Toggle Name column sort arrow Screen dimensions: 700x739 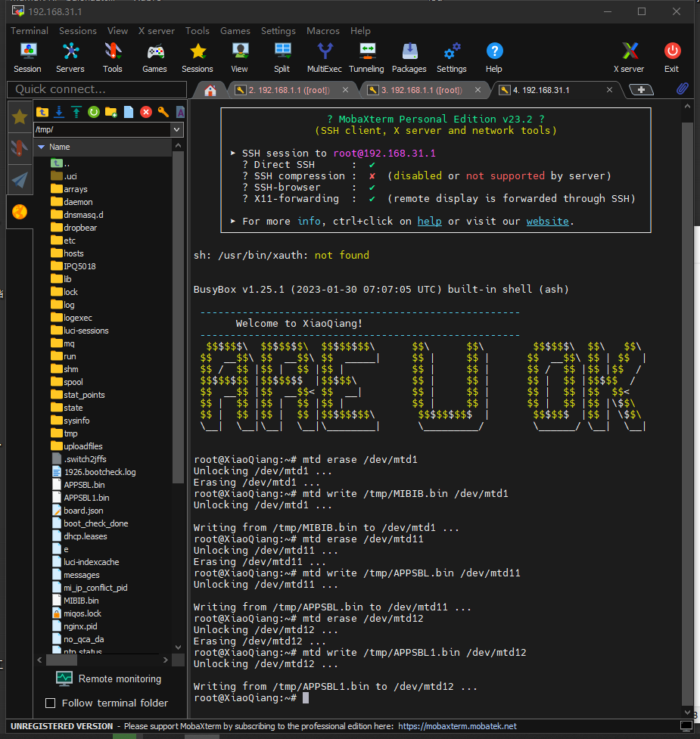click(x=42, y=147)
